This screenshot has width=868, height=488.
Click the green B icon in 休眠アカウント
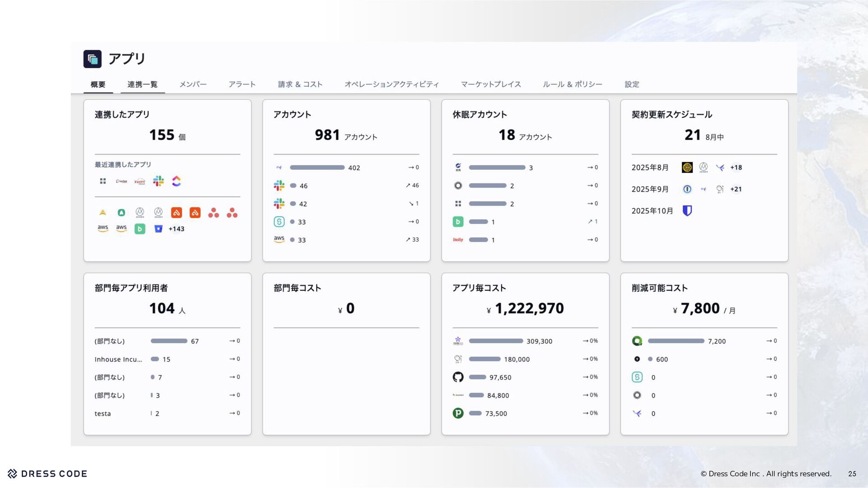(458, 222)
